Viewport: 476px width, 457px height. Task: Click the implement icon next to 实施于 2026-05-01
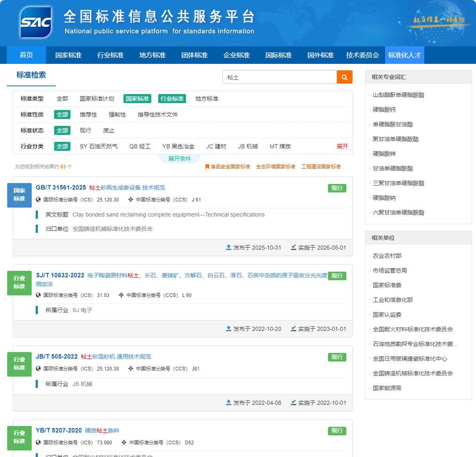[x=294, y=247]
